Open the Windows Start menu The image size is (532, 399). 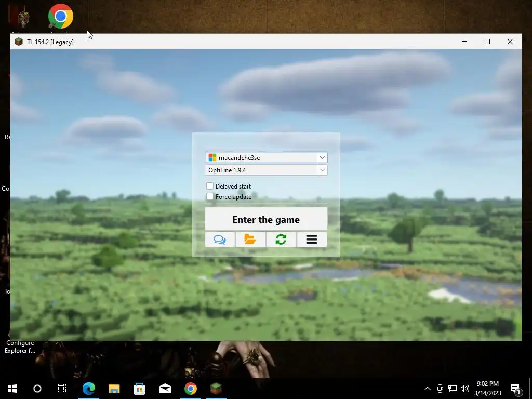point(12,389)
